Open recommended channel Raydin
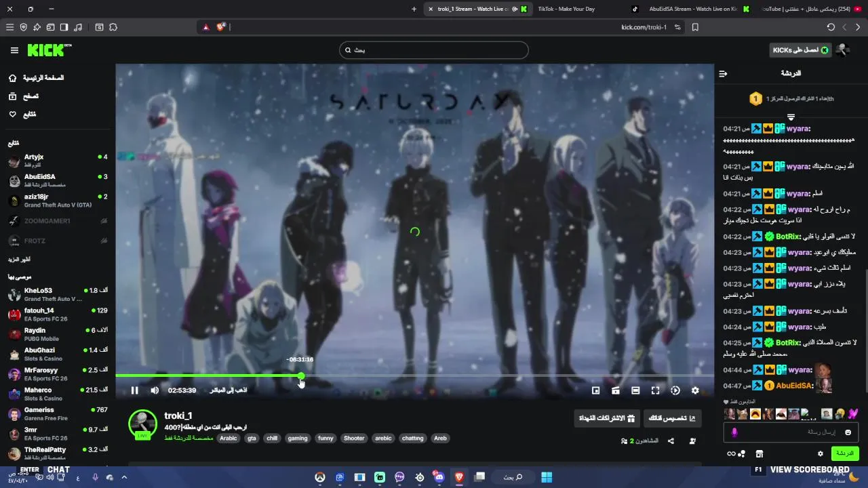Image resolution: width=868 pixels, height=488 pixels. pyautogui.click(x=58, y=334)
